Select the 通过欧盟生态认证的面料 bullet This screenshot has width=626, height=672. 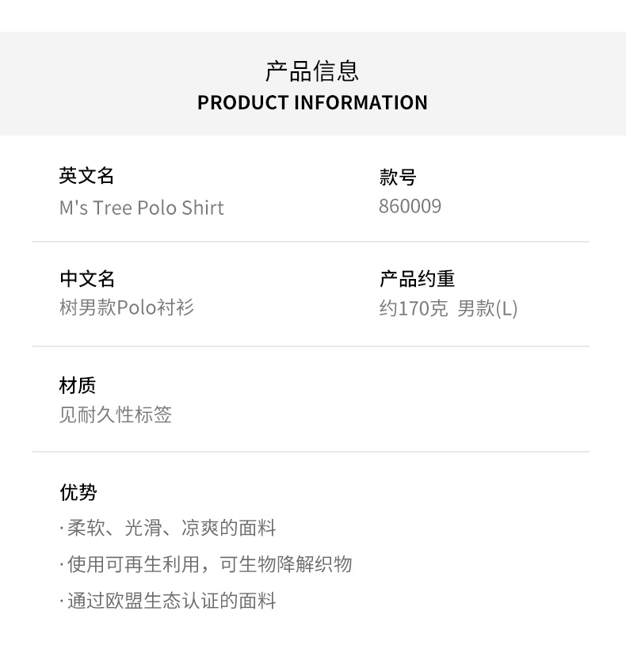(x=171, y=601)
